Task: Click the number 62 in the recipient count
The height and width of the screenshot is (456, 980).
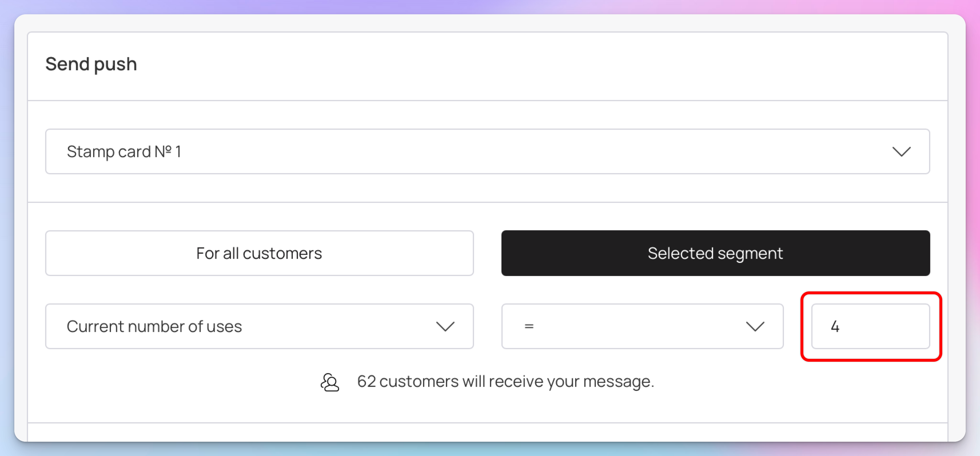Action: (x=366, y=381)
